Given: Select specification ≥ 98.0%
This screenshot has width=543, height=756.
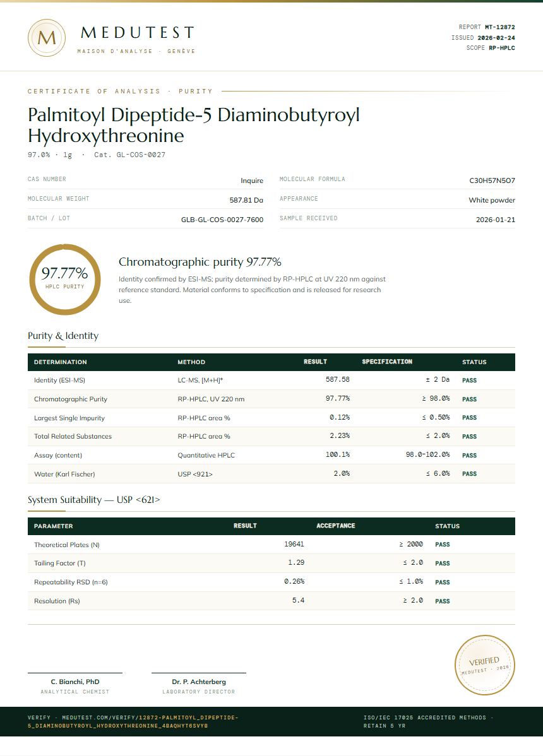Looking at the screenshot, I should 436,398.
